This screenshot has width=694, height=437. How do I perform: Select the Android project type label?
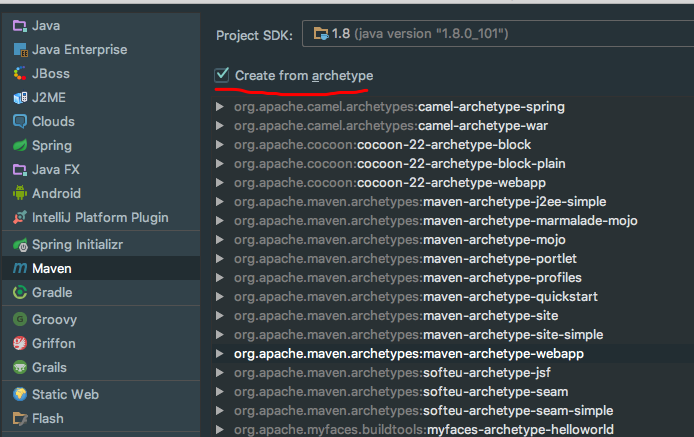(57, 193)
